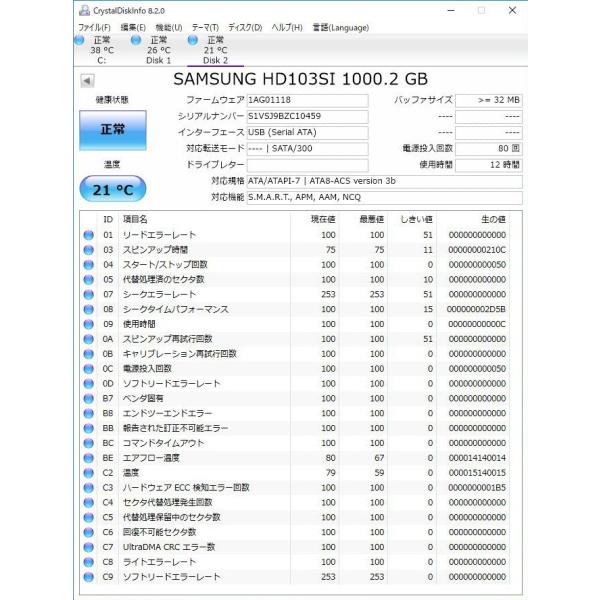Click status orb for スピンアップ時間 row
Screen dimensions: 600x600
pyautogui.click(x=88, y=249)
